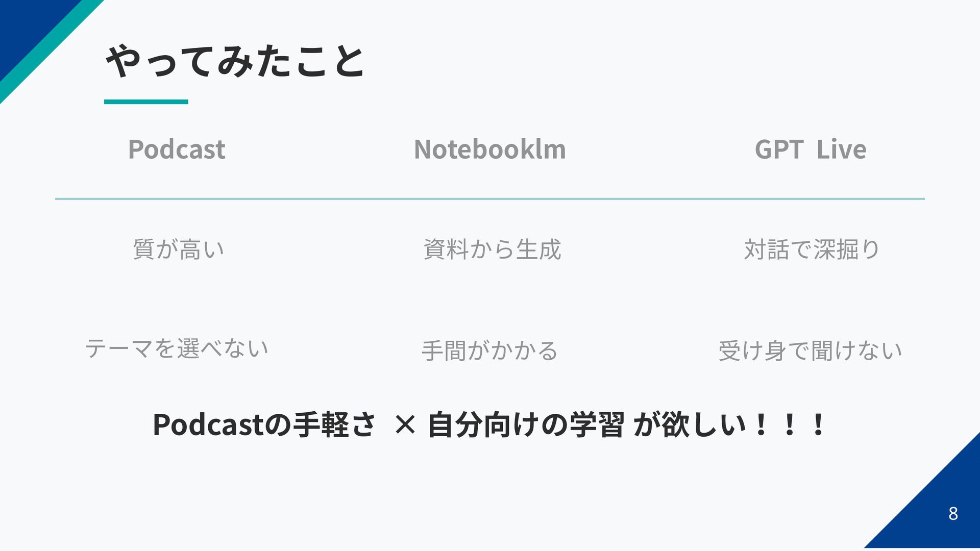Image resolution: width=980 pixels, height=551 pixels.
Task: Click the × multiplication symbol in summary
Action: (x=405, y=425)
